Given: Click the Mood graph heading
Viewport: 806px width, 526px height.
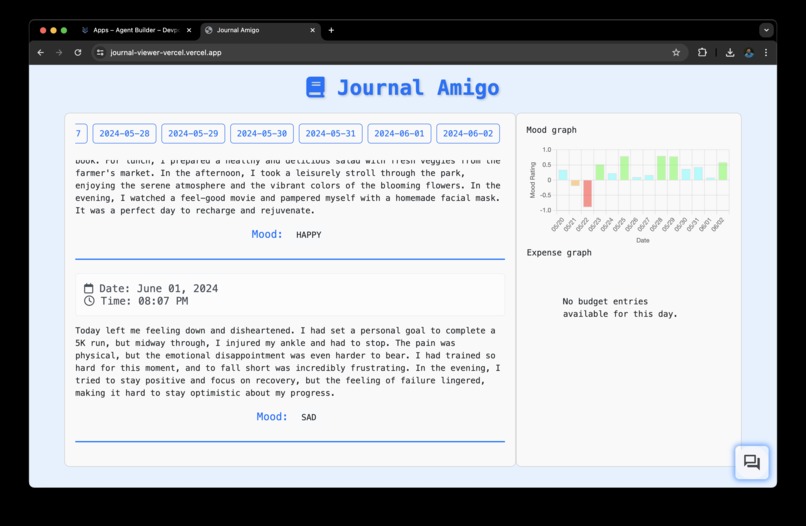Looking at the screenshot, I should click(551, 130).
